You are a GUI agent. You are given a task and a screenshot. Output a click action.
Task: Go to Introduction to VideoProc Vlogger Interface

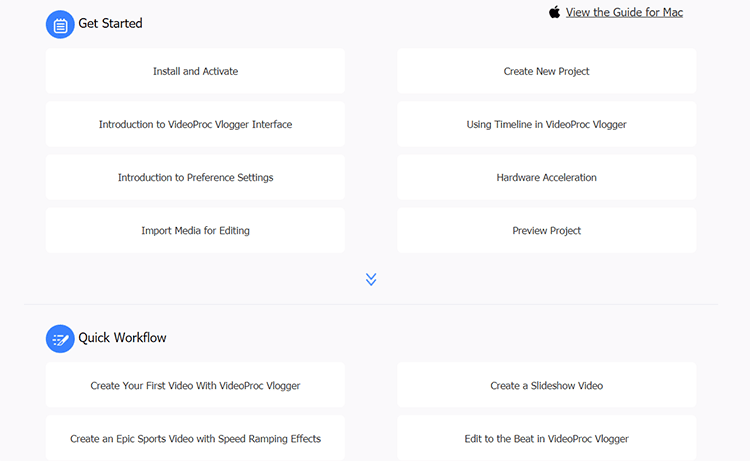[195, 124]
